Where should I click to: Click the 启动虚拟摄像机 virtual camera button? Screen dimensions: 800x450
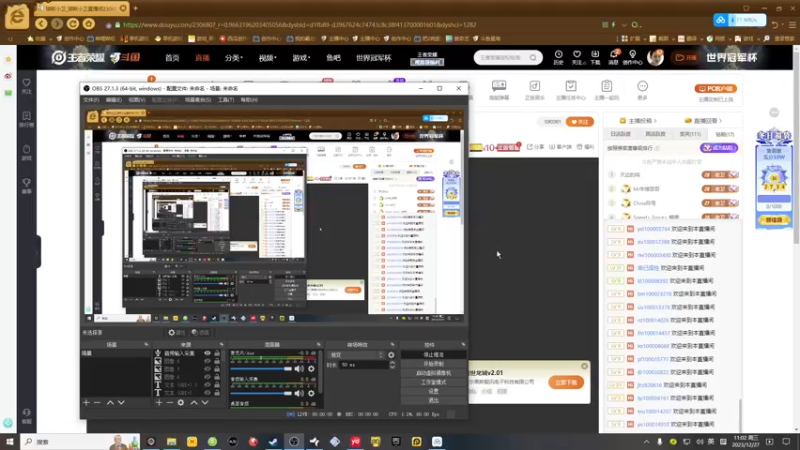(x=434, y=373)
